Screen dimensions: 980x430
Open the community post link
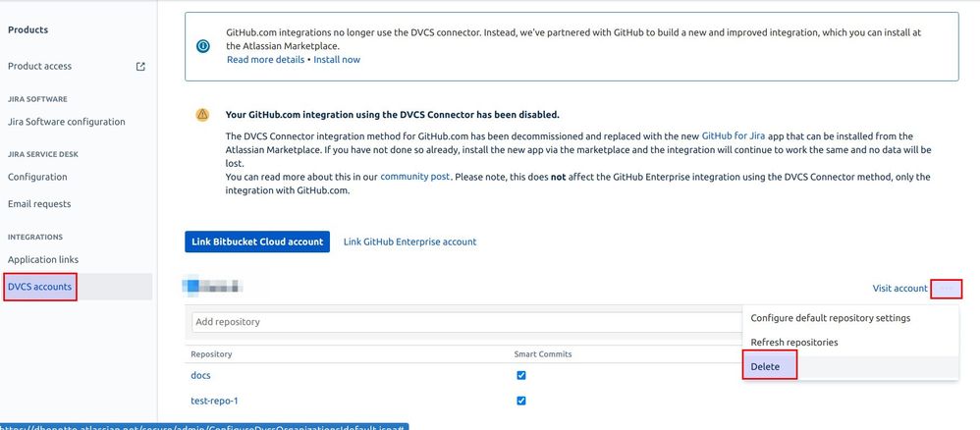(x=415, y=177)
